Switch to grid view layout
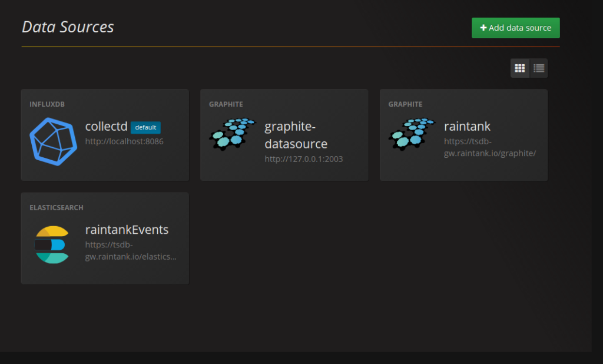 [519, 68]
